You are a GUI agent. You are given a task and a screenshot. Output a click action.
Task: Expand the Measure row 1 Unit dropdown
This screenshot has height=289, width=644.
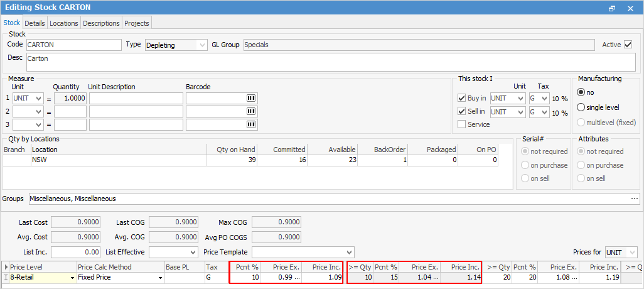39,99
